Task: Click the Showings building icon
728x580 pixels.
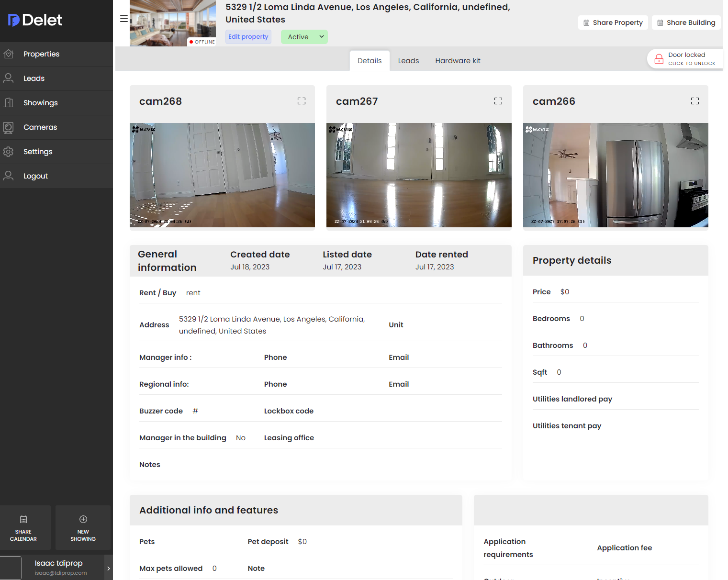Action: click(8, 103)
